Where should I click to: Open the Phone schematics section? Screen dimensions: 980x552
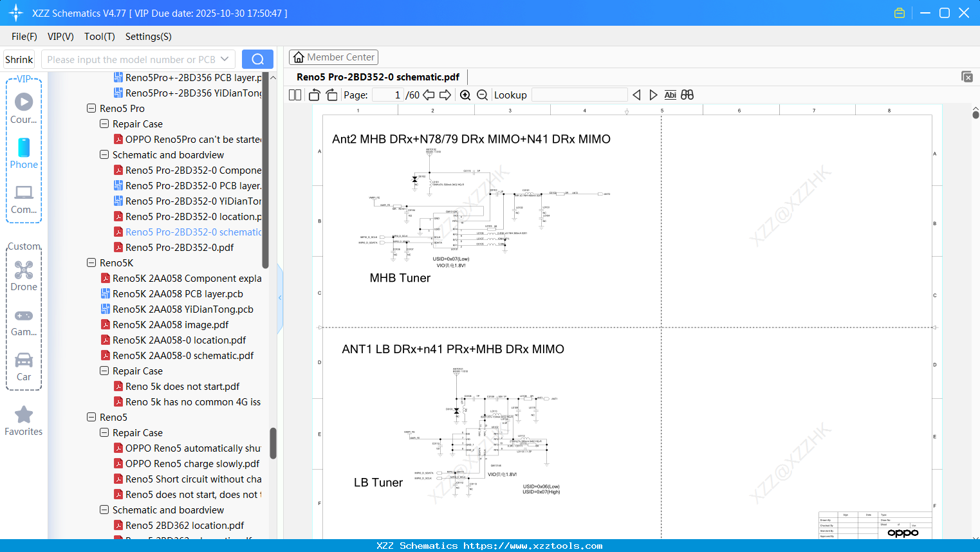coord(23,153)
